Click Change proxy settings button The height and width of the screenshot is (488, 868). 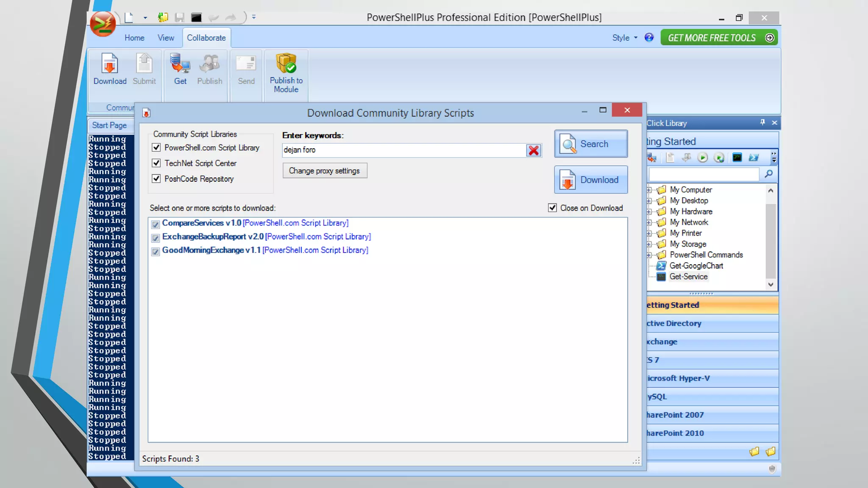324,171
